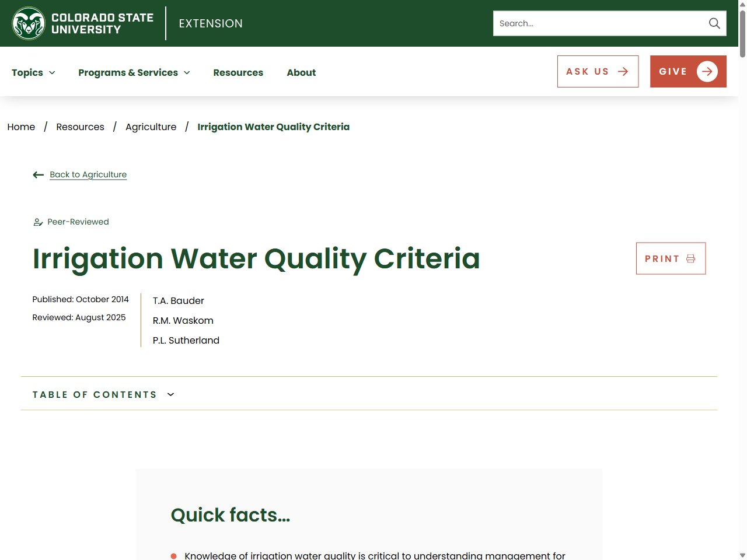747x560 pixels.
Task: Expand the Topics dropdown menu
Action: [x=33, y=72]
